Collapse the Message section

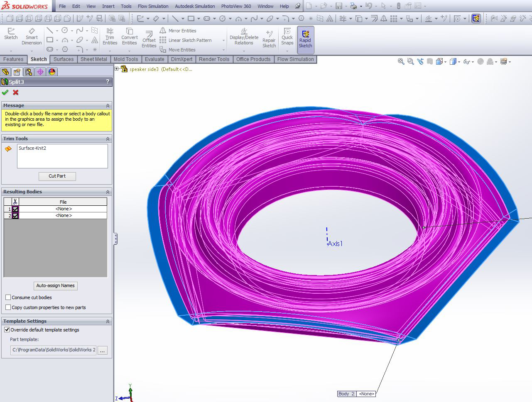108,105
